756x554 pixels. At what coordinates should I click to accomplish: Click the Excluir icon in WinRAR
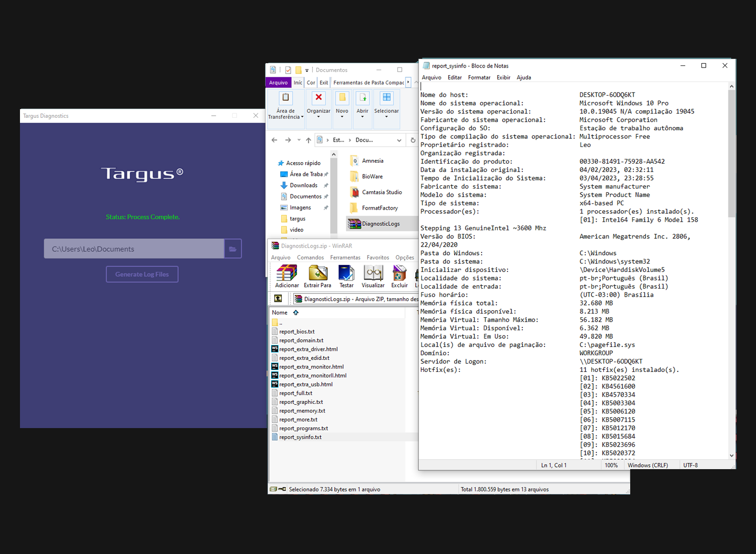tap(400, 273)
